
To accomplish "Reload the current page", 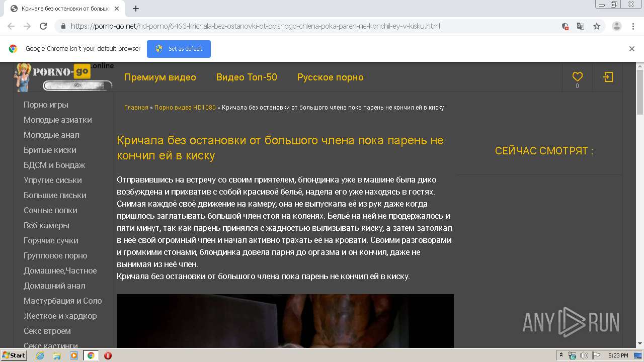I will (43, 26).
